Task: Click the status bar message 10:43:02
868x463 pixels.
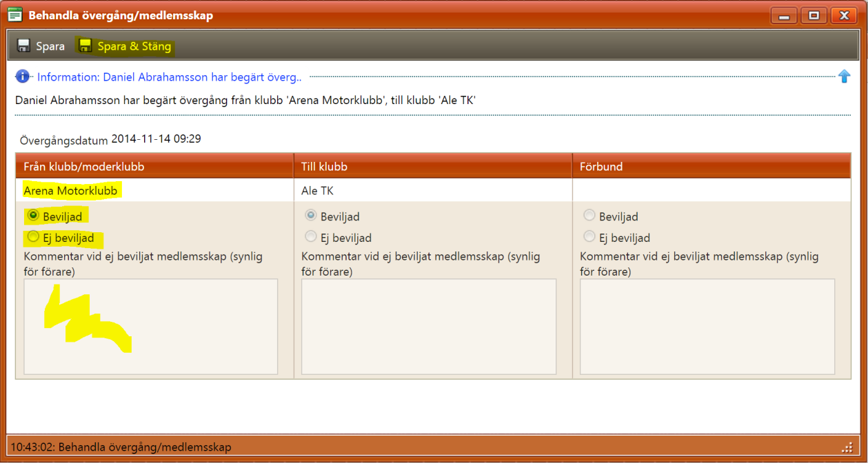Action: tap(121, 447)
